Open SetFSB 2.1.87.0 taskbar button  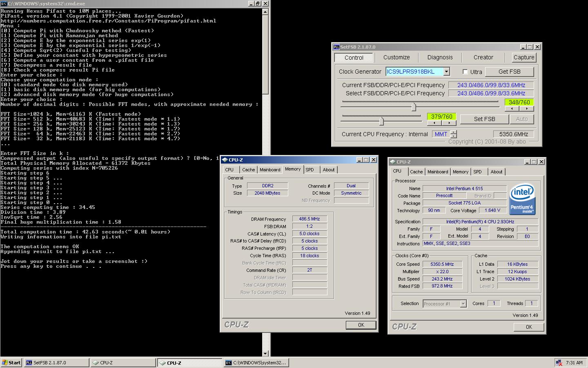coord(57,363)
